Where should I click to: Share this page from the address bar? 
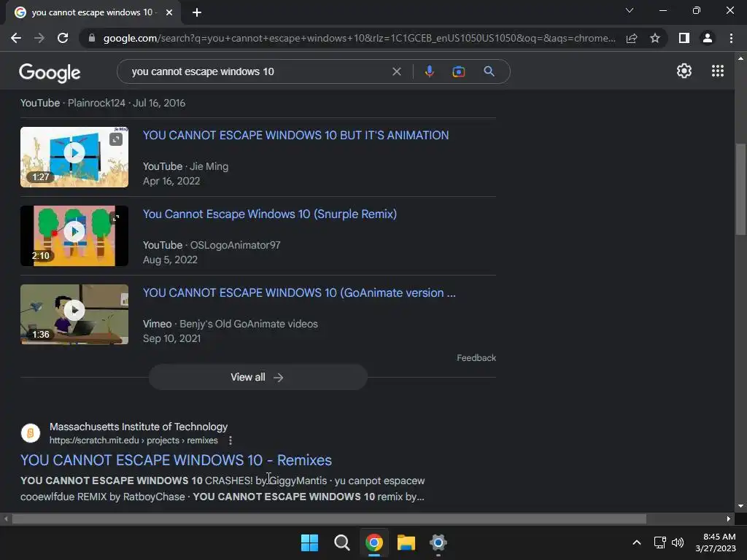(x=632, y=38)
